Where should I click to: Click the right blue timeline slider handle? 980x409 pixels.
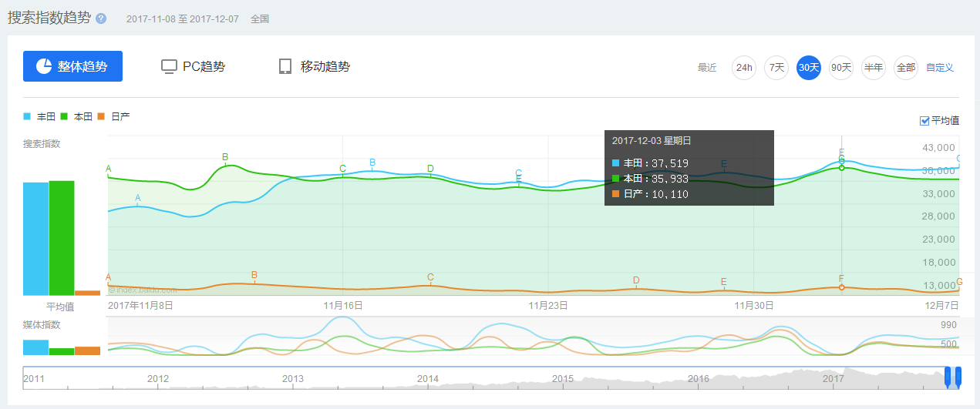point(958,377)
